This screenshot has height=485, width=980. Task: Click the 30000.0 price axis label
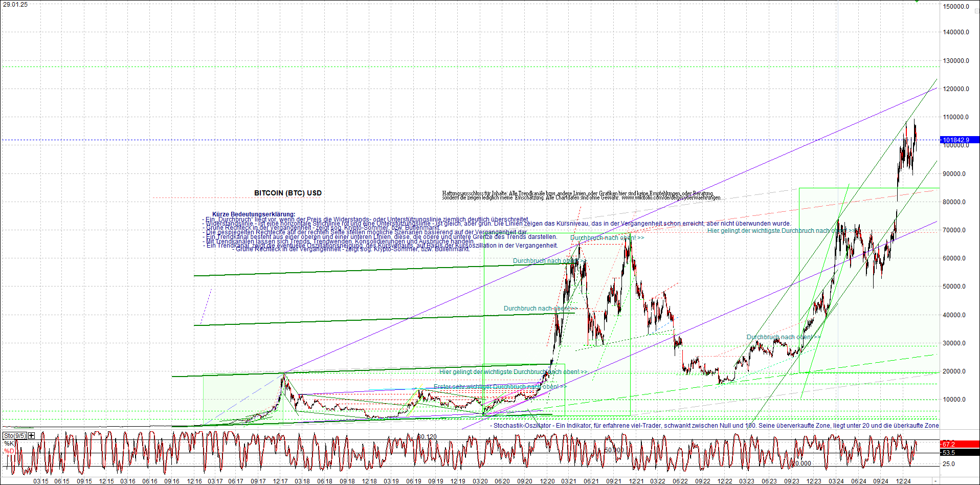tap(954, 343)
